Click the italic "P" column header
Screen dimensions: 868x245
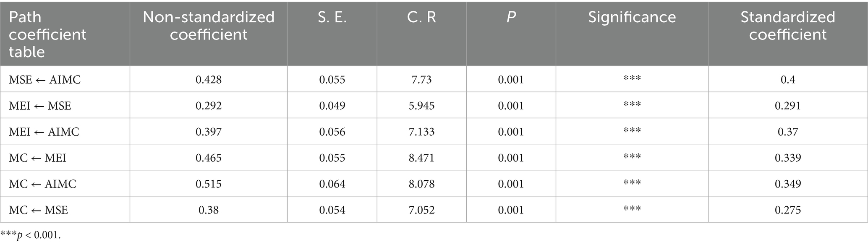(x=511, y=17)
